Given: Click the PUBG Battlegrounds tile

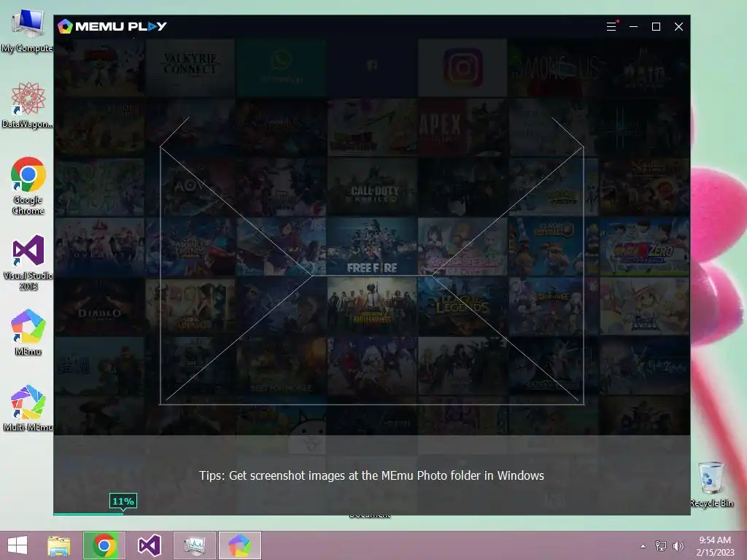Looking at the screenshot, I should pyautogui.click(x=372, y=307).
